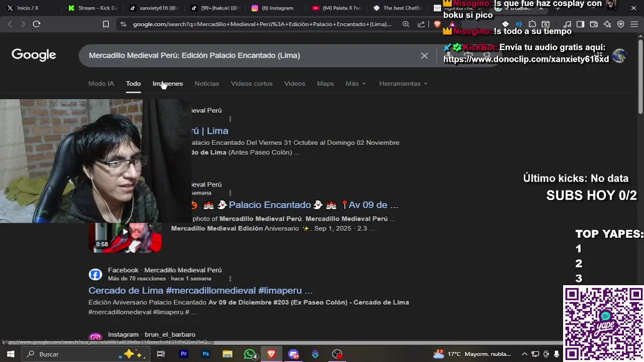
Task: Open the result title ending '| Lima'
Action: pos(210,131)
